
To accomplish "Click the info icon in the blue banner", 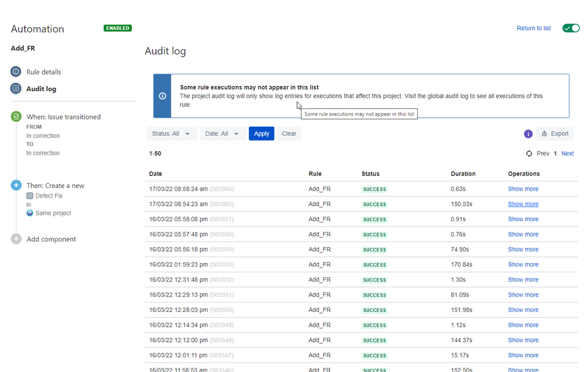I will tap(162, 96).
